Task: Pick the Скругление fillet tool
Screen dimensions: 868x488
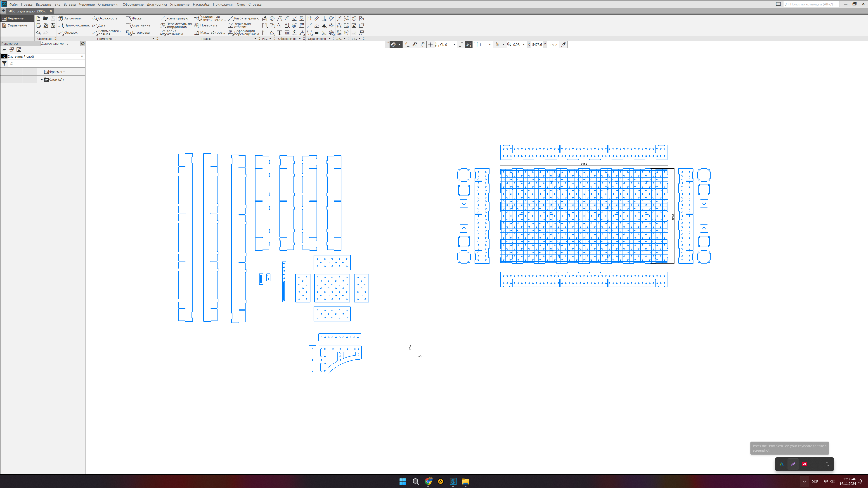Action: point(138,25)
